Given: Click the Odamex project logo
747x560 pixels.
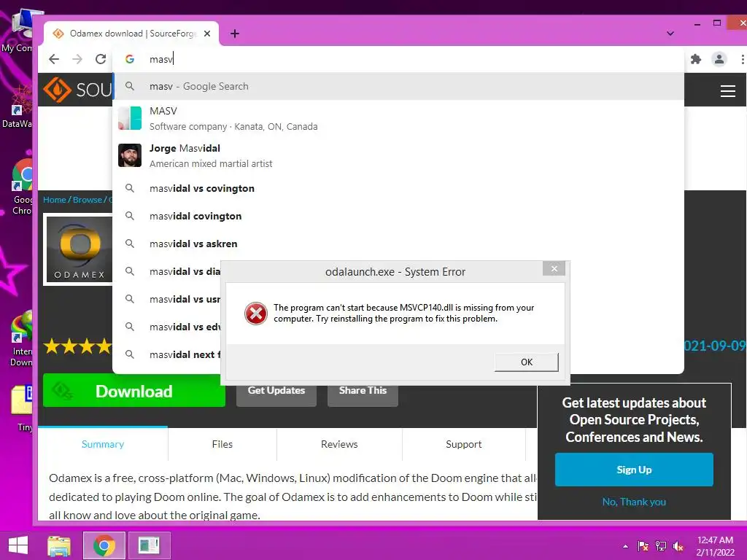Looking at the screenshot, I should (x=79, y=249).
